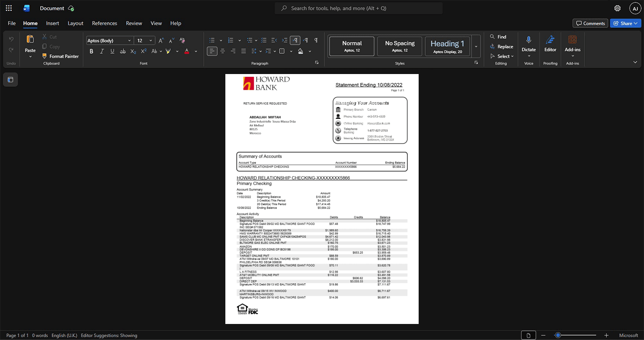
Task: Open the navigation pane icon beside document
Action: [x=10, y=80]
